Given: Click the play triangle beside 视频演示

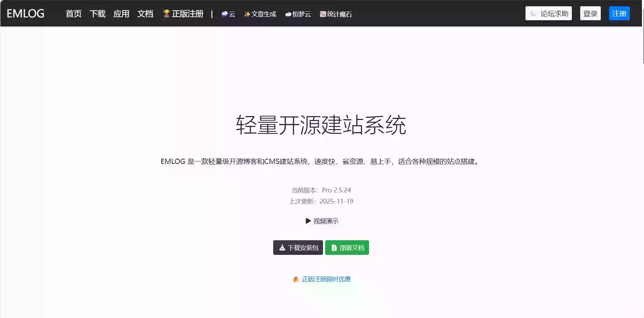Looking at the screenshot, I should click(308, 221).
